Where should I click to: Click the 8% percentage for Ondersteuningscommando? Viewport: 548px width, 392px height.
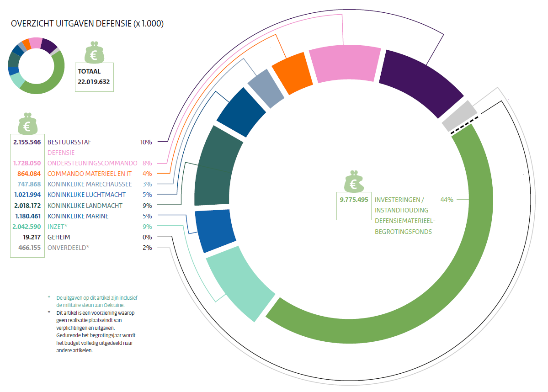tap(147, 163)
